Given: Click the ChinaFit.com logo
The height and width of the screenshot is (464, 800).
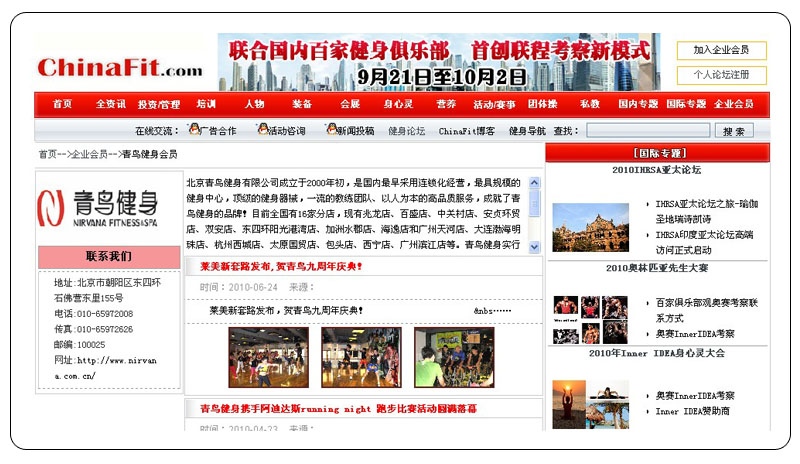Looking at the screenshot, I should 120,68.
